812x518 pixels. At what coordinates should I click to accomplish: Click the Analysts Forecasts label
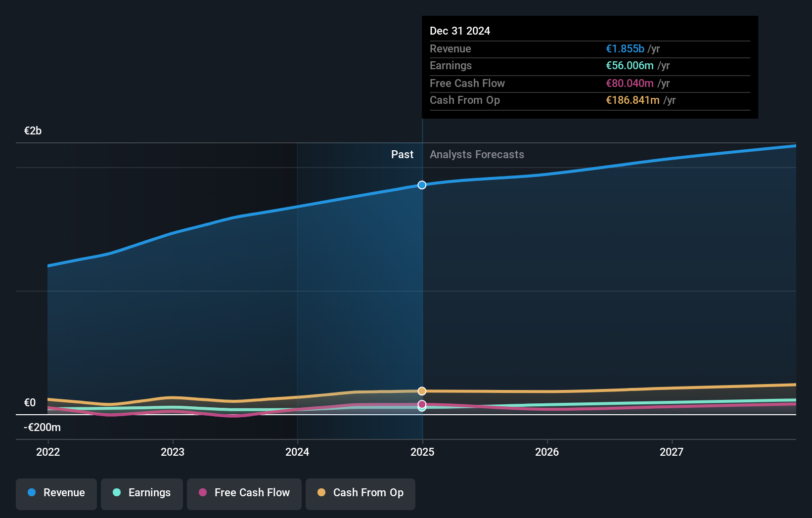pyautogui.click(x=477, y=154)
